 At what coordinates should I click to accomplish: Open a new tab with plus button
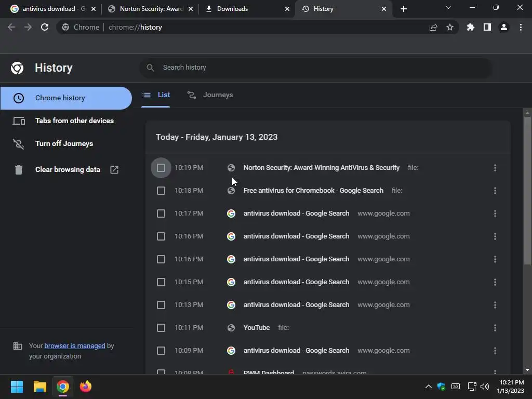click(x=403, y=9)
